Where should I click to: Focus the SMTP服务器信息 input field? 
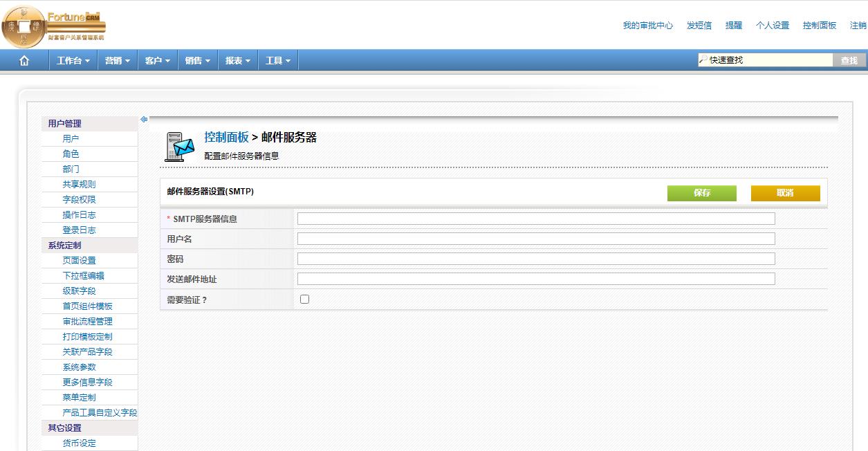[x=536, y=219]
